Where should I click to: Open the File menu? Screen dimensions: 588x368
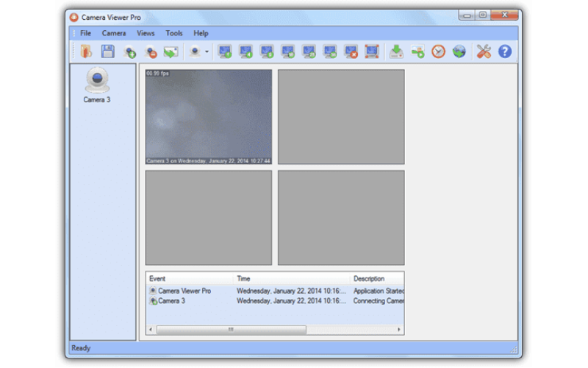[85, 33]
